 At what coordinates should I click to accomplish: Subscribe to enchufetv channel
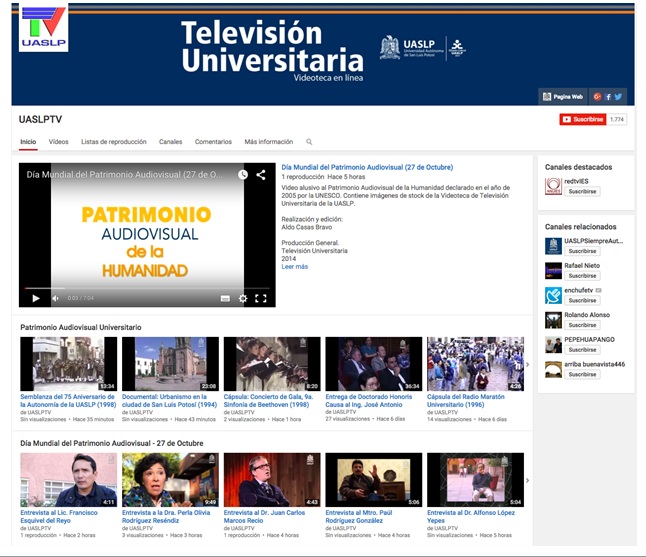pyautogui.click(x=583, y=300)
